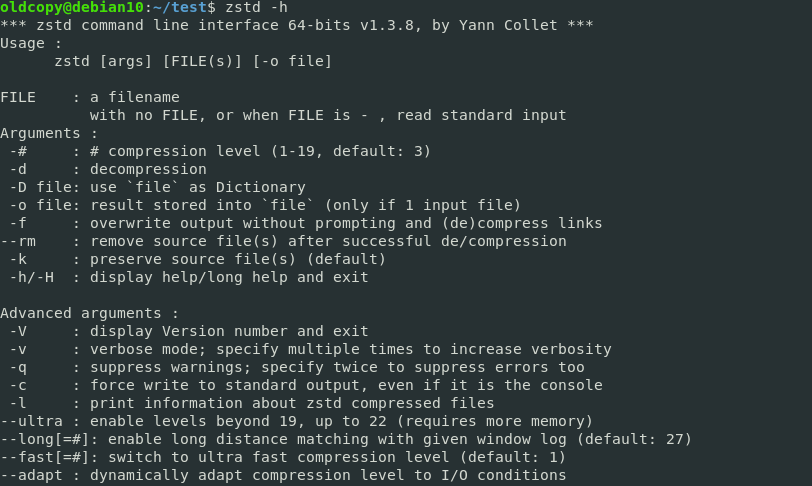This screenshot has height=486, width=812.
Task: Click the 'Arguments :' heading
Action: click(49, 133)
